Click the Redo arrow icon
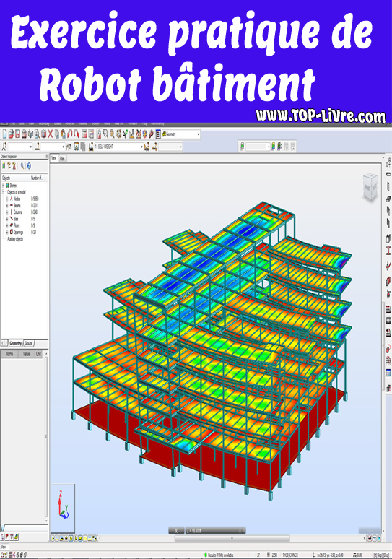 click(76, 134)
